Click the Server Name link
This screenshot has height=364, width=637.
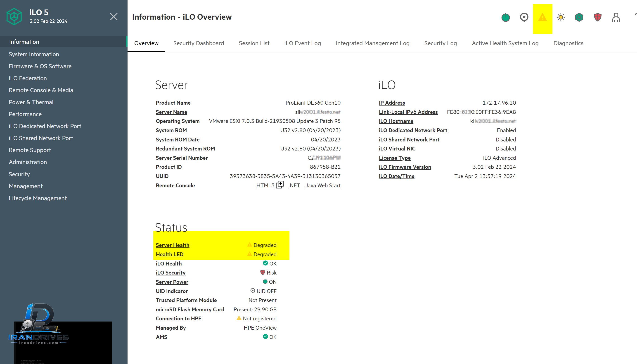171,112
